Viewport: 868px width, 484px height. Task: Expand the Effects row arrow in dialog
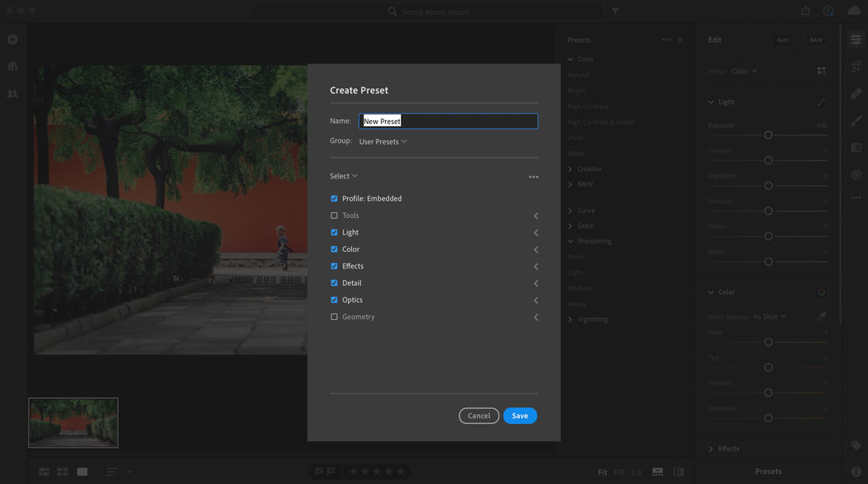(x=536, y=266)
